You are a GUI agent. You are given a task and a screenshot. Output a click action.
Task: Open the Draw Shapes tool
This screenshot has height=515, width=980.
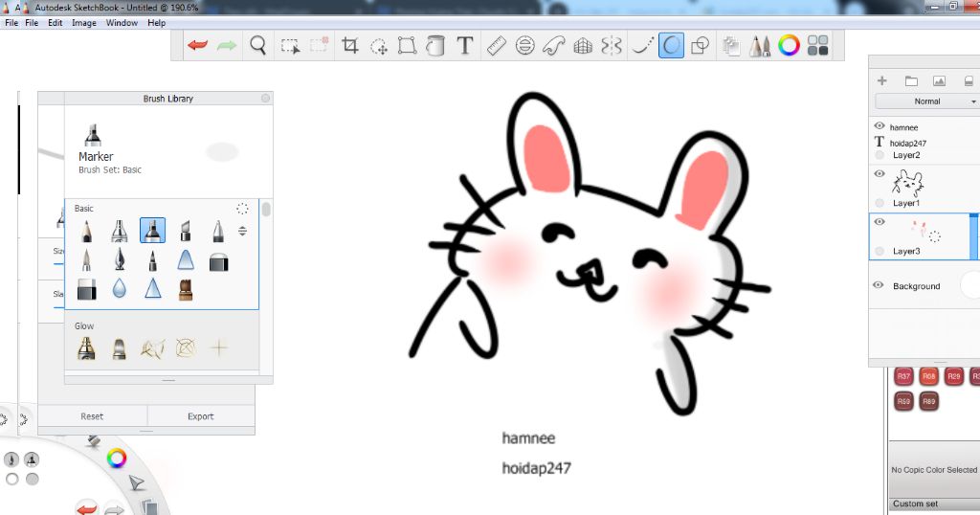[x=700, y=46]
